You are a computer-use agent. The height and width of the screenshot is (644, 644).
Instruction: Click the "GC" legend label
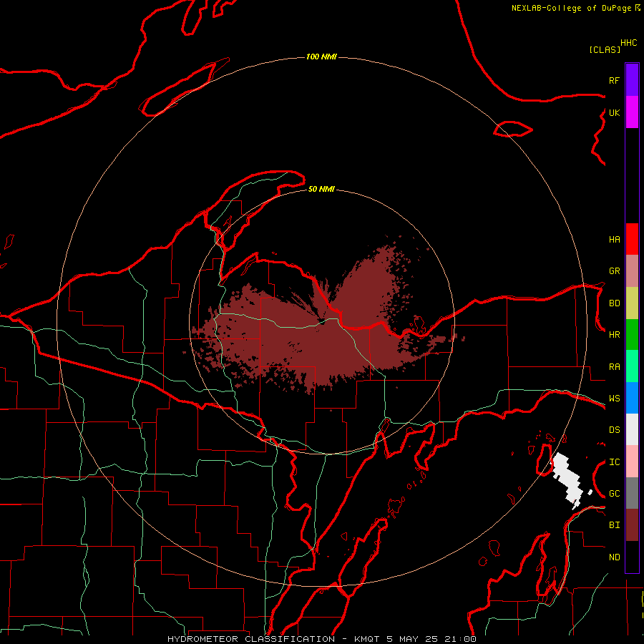click(614, 494)
